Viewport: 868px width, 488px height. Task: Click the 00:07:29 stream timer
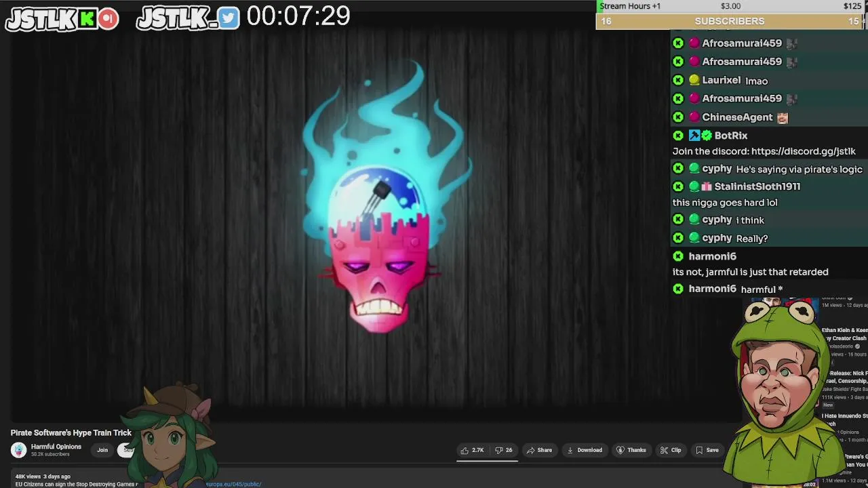[x=298, y=16]
